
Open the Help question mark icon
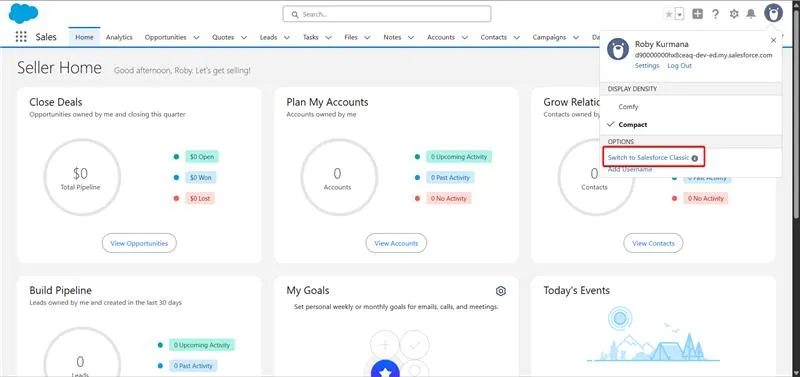715,14
